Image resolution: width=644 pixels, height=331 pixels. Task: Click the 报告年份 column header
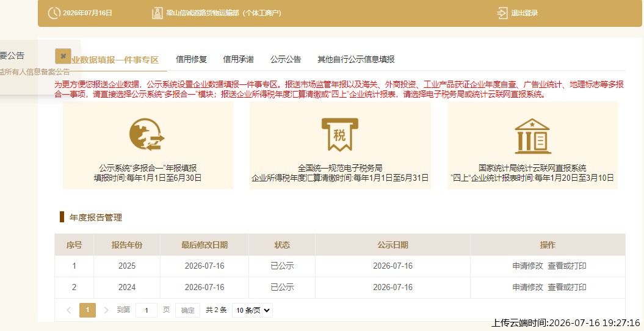[127, 245]
